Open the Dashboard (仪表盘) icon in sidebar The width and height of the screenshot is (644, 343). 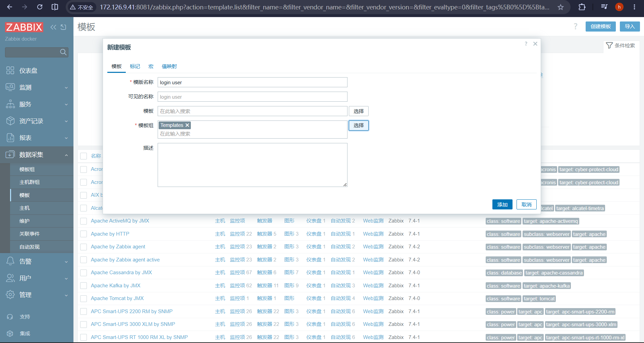[x=10, y=70]
